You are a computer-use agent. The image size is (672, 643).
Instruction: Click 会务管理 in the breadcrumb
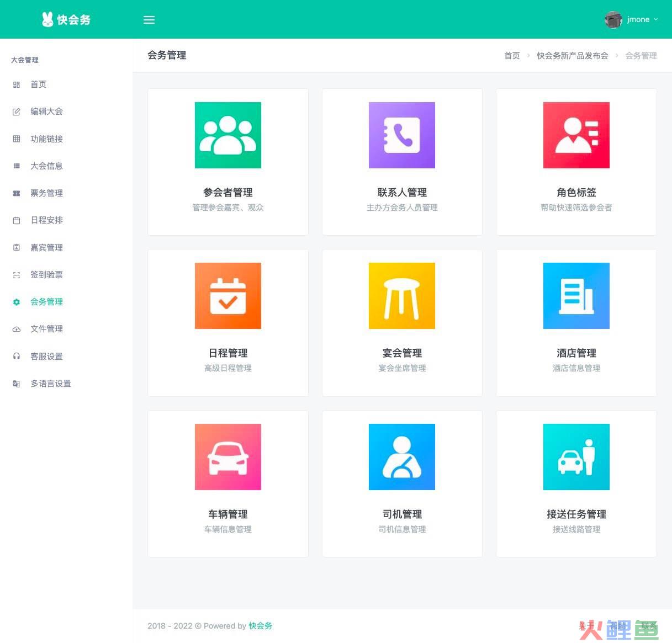[641, 56]
